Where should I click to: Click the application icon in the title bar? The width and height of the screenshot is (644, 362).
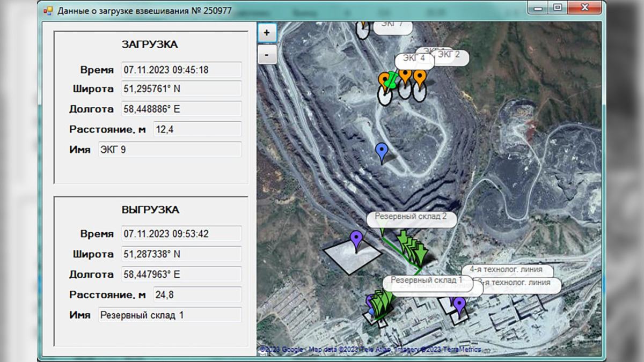pos(48,10)
